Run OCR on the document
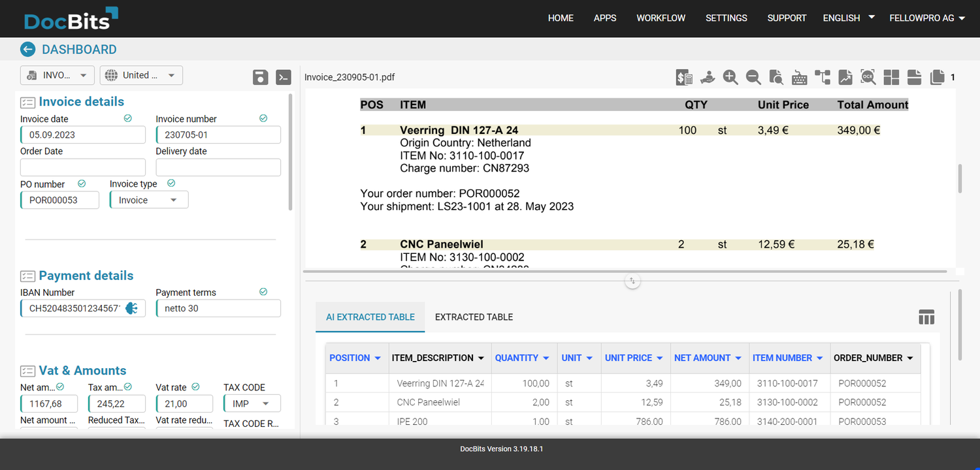 868,77
